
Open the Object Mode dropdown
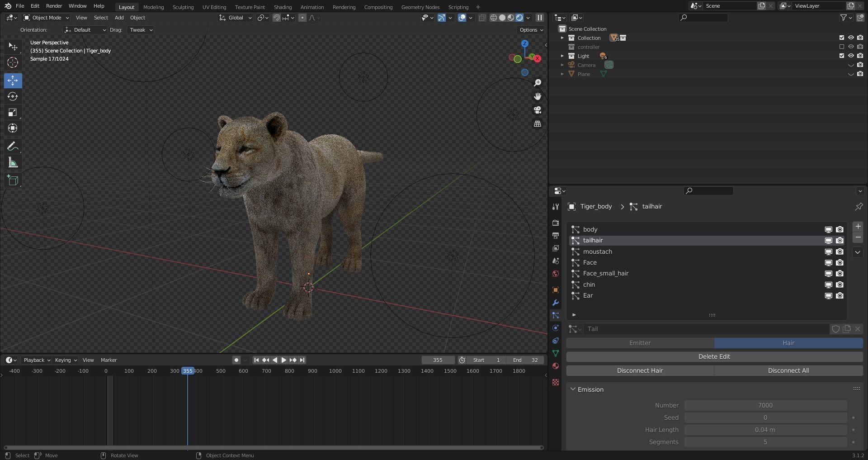[x=46, y=18]
